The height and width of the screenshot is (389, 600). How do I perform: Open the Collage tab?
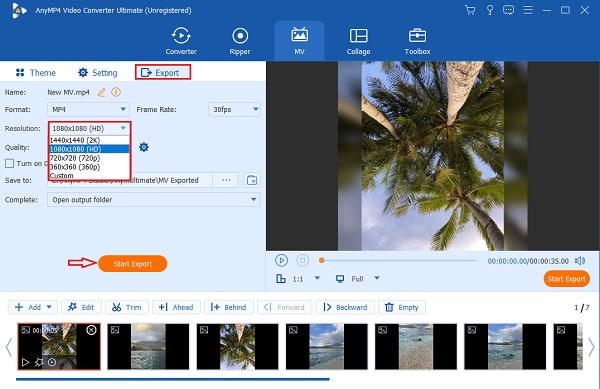(358, 41)
